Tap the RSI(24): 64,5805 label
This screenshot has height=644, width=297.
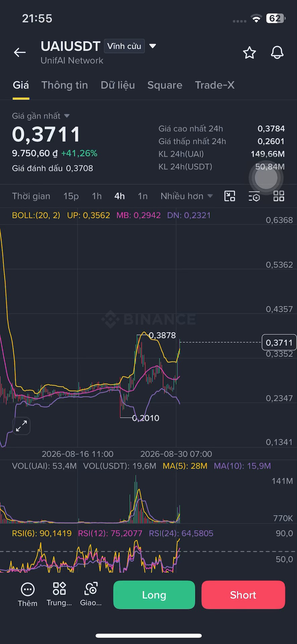181,533
